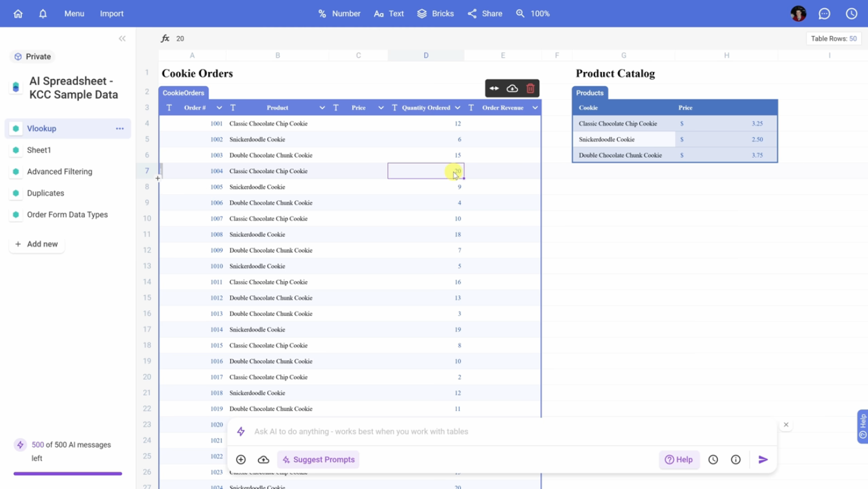
Task: Click the cloud upload icon above the table
Action: pos(512,89)
